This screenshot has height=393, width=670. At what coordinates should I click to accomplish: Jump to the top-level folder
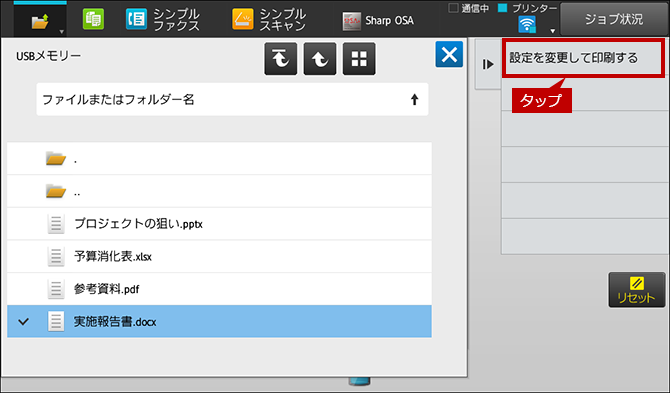pos(281,59)
